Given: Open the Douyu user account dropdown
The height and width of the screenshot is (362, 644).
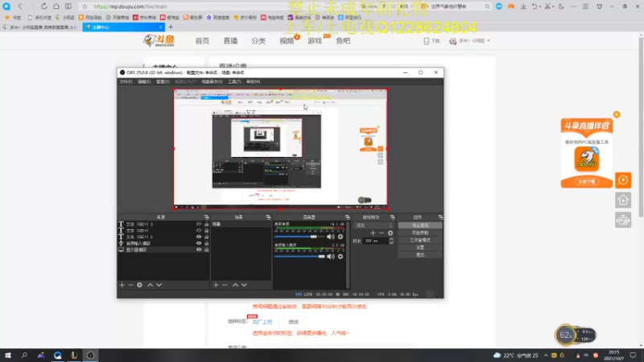Looking at the screenshot, I should (x=470, y=41).
